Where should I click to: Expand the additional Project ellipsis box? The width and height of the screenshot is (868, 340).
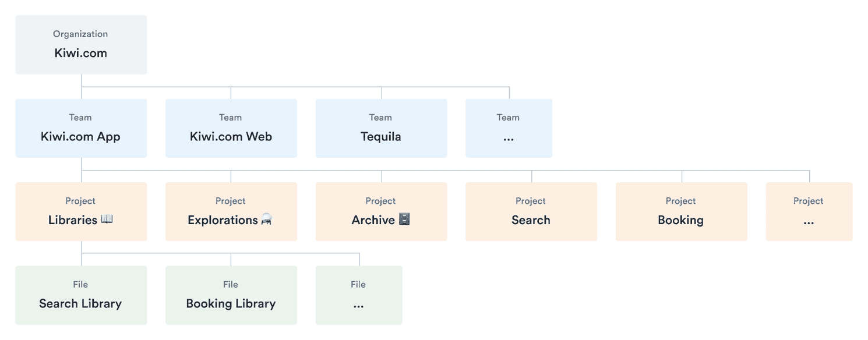coord(809,212)
